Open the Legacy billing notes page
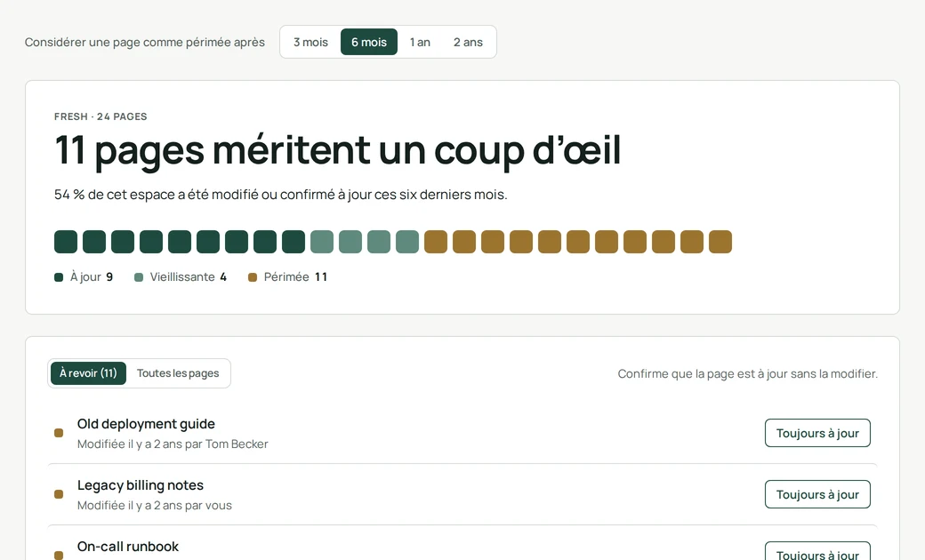Screen dimensions: 925x560 click(141, 485)
